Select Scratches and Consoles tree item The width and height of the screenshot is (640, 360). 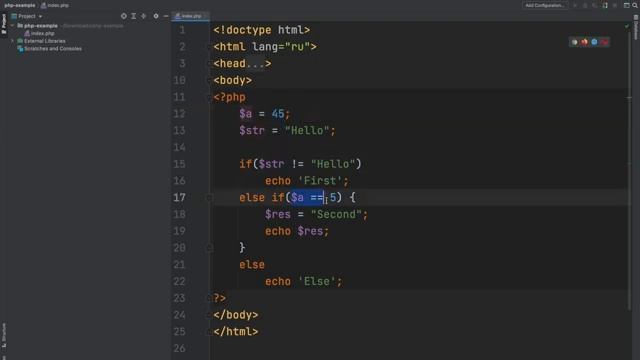[53, 49]
